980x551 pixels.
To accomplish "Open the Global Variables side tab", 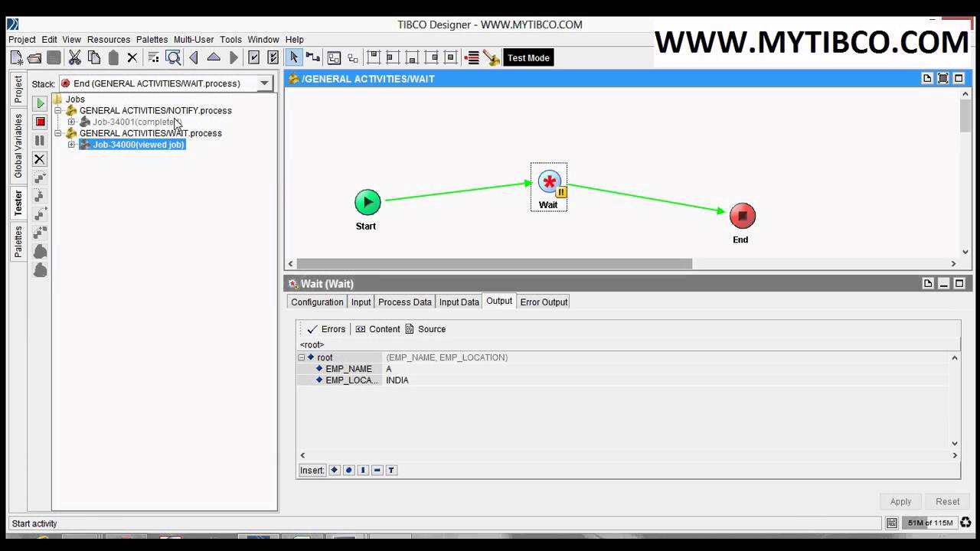I will point(18,145).
